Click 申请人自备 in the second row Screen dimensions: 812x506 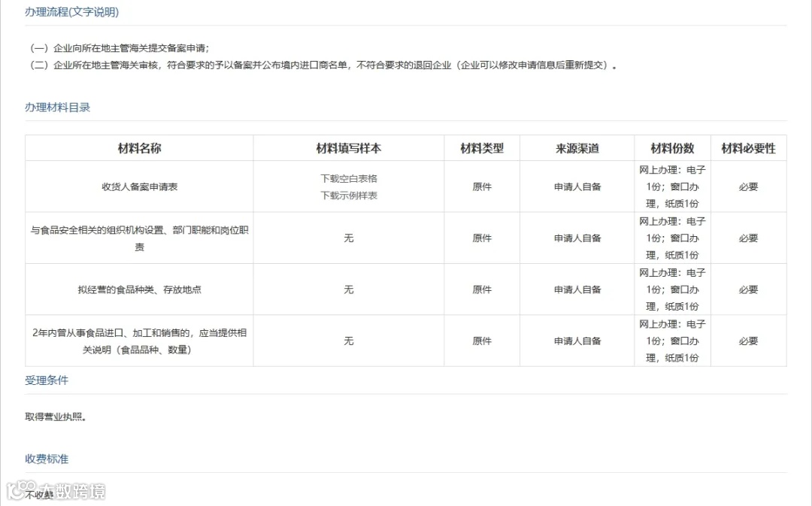click(x=577, y=238)
